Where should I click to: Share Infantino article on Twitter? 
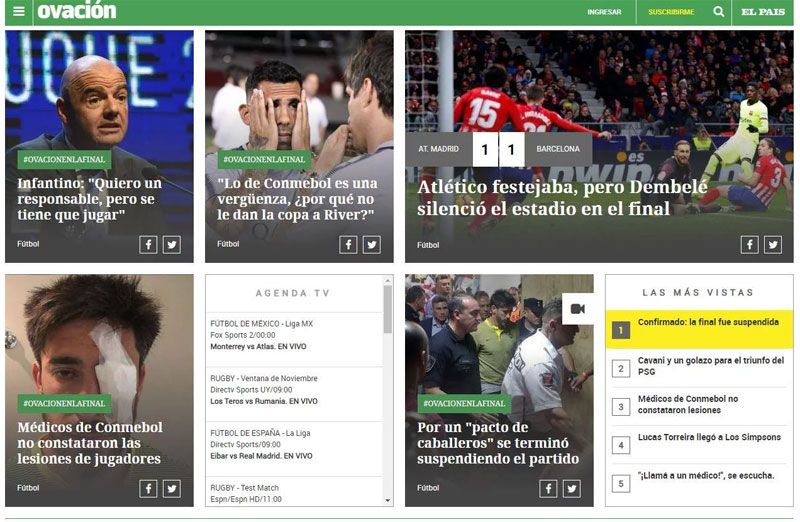click(x=172, y=244)
